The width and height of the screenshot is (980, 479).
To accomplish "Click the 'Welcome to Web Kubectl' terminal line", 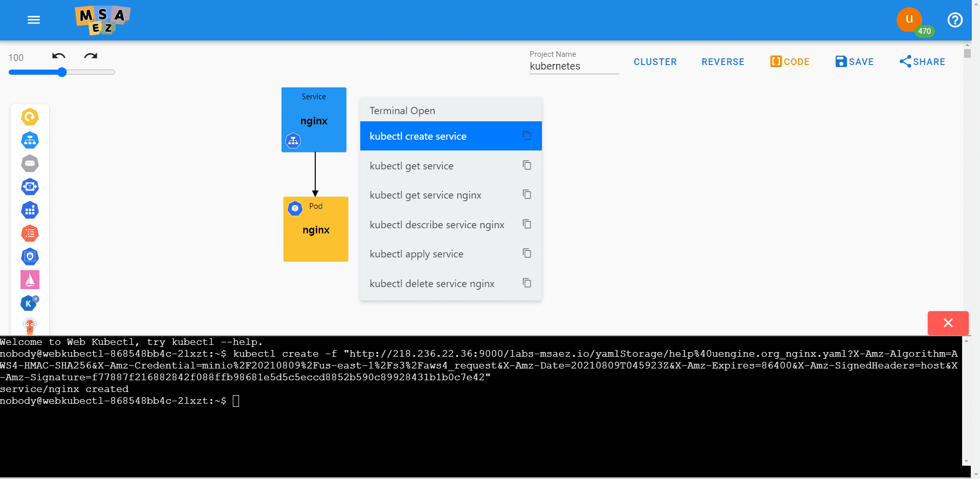I will [131, 342].
